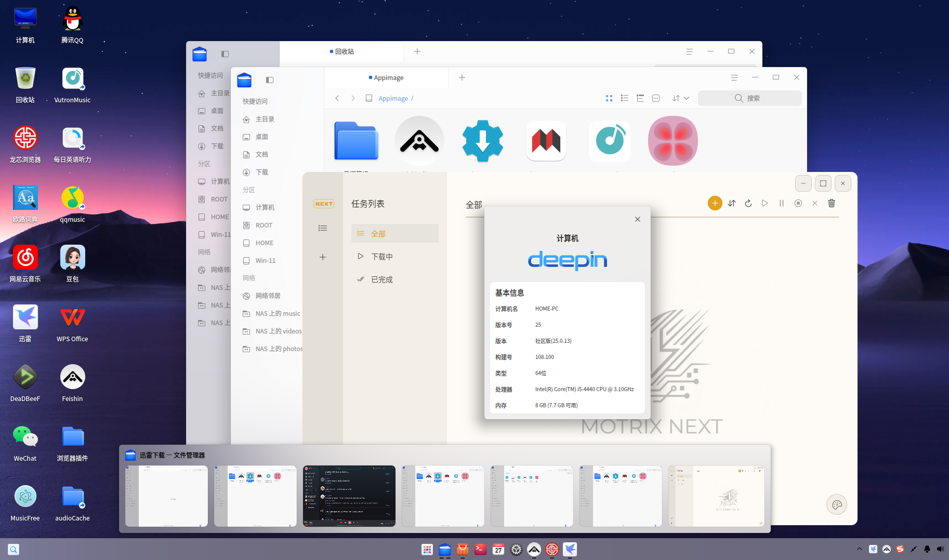
Task: Go forward in Appimage file manager
Action: coord(353,98)
